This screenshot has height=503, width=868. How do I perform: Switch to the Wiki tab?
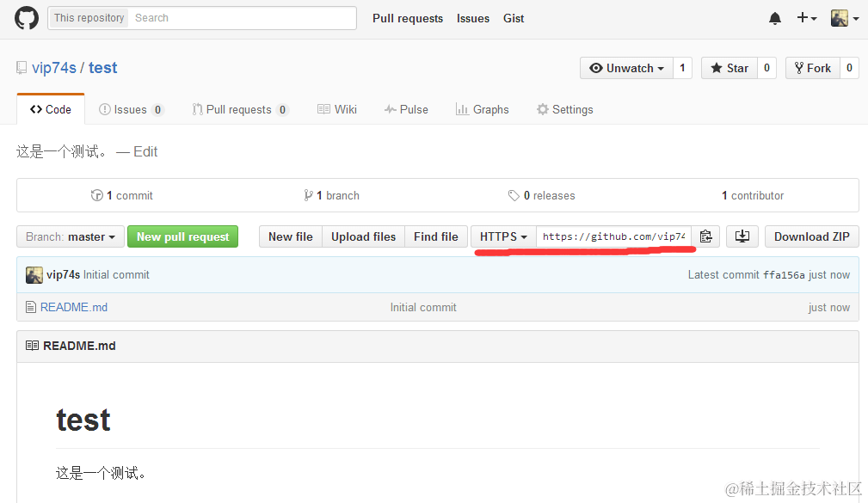tap(337, 109)
